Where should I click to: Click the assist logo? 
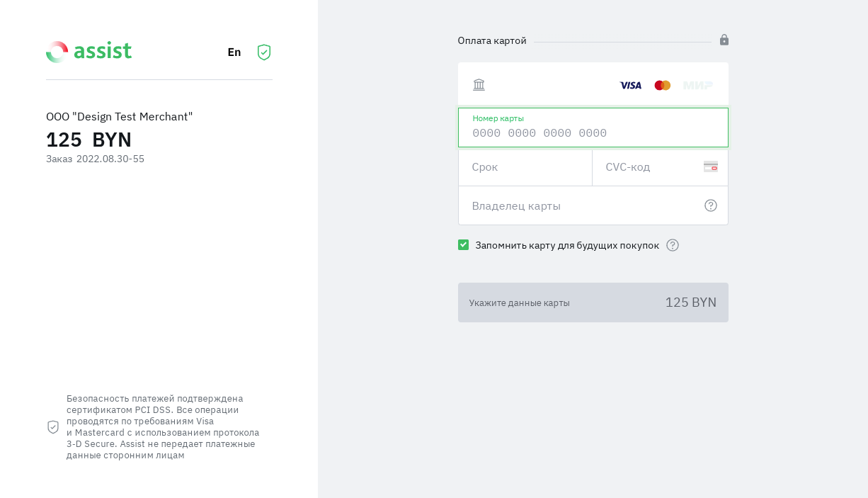(x=88, y=52)
